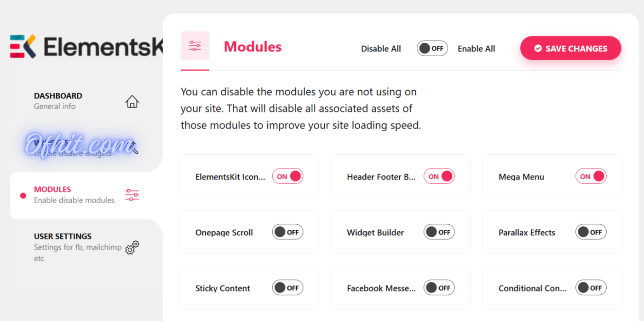Toggle the Disable All / Enable All switch
The width and height of the screenshot is (644, 321).
click(432, 48)
